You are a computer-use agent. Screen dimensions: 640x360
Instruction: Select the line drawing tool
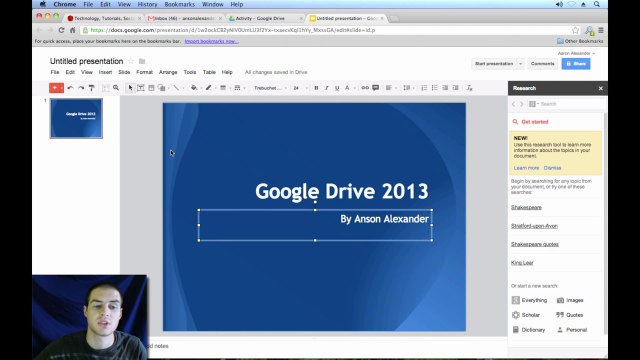(176, 88)
